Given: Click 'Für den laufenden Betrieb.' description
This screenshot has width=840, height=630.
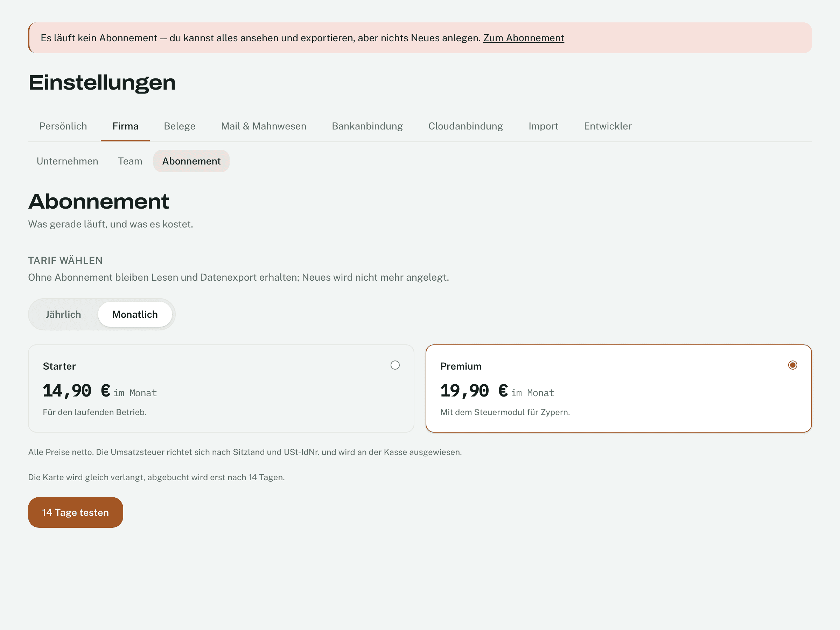Looking at the screenshot, I should 94,412.
